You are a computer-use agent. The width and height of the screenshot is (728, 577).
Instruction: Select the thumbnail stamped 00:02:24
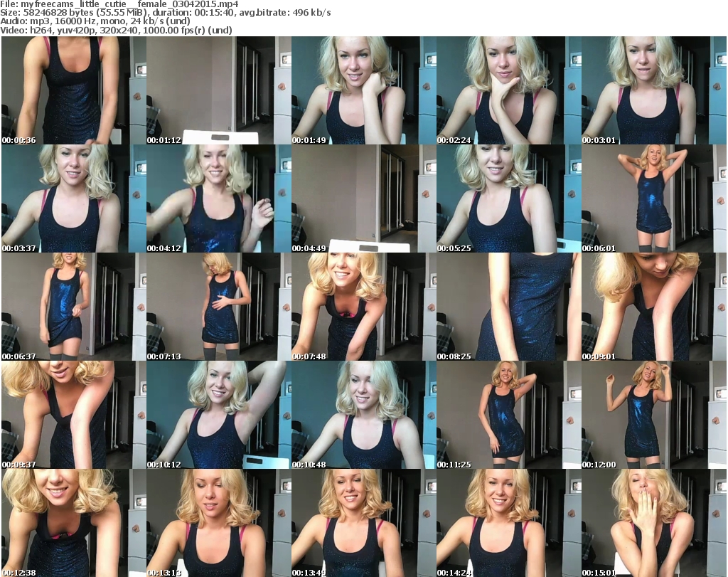pyautogui.click(x=508, y=90)
